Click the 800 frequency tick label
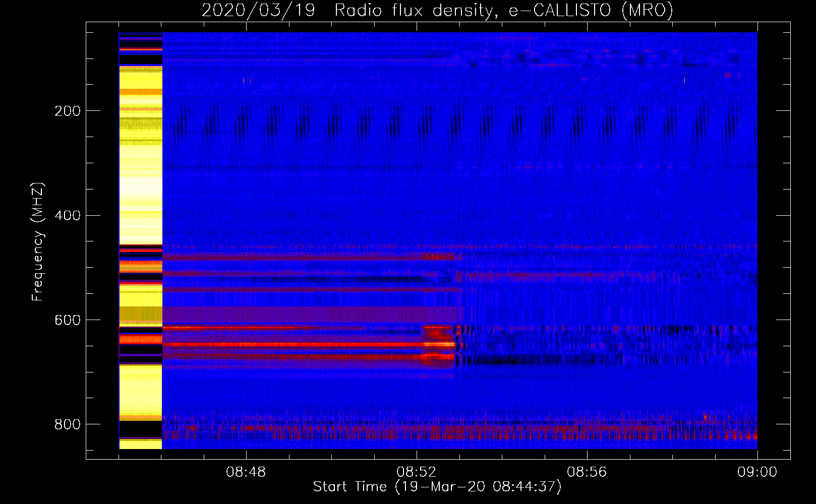This screenshot has width=816, height=504. click(68, 424)
